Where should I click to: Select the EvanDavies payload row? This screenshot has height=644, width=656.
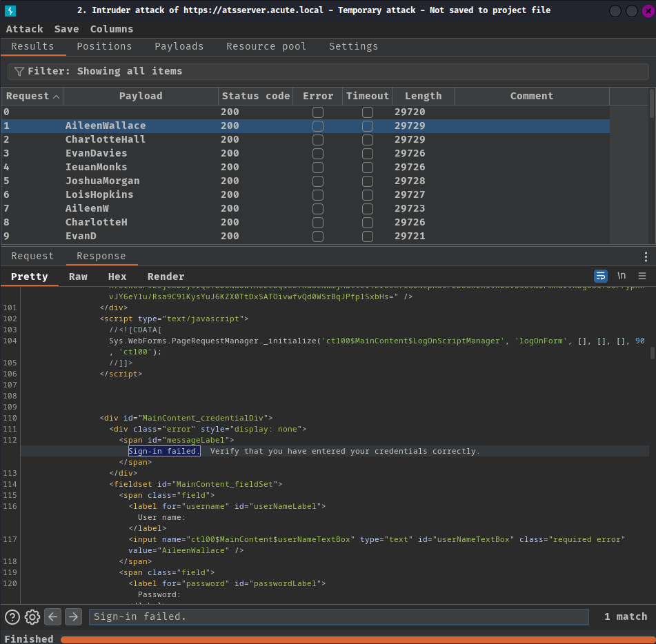point(305,154)
